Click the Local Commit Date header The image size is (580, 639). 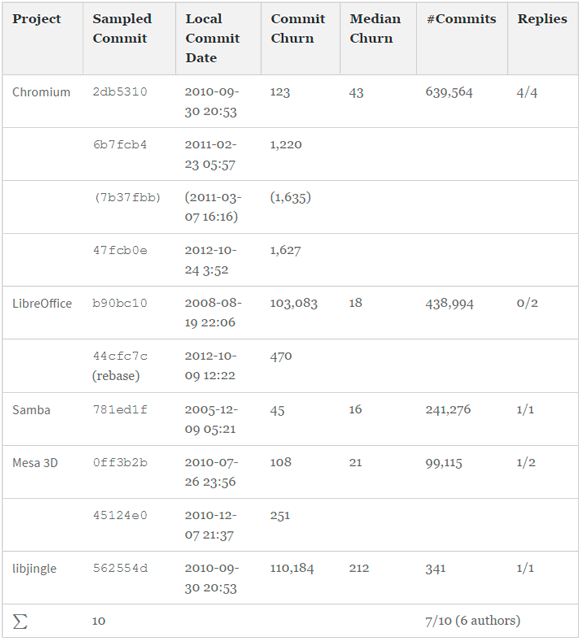212,38
